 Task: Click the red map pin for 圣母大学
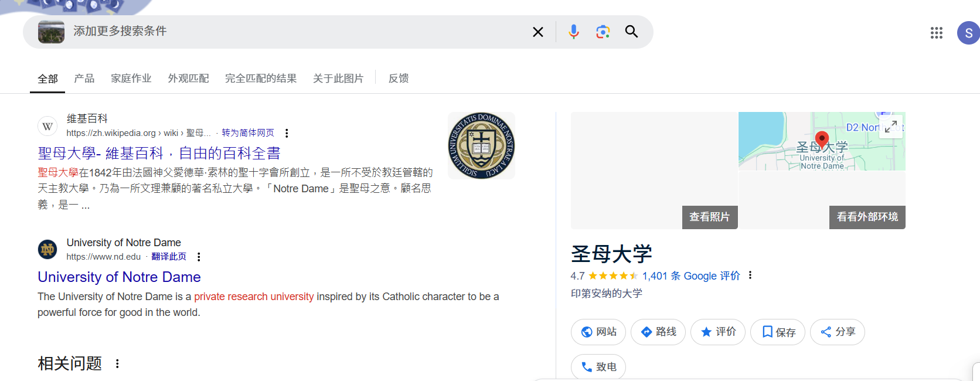[822, 140]
